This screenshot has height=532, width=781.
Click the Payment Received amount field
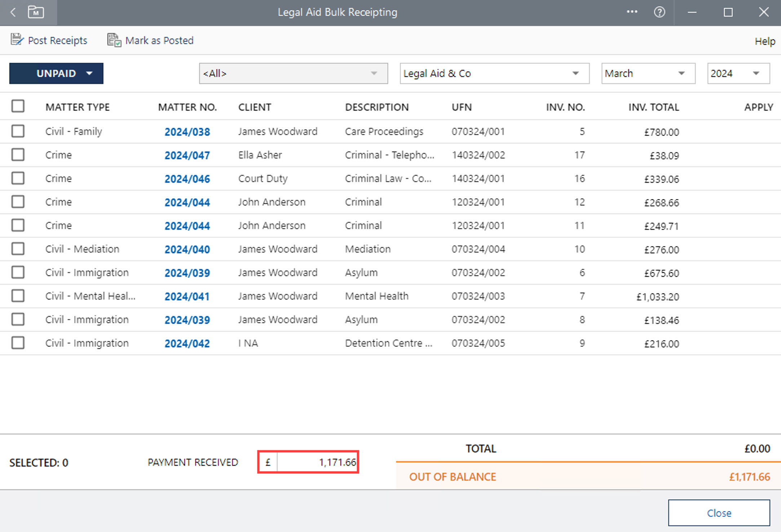[317, 462]
